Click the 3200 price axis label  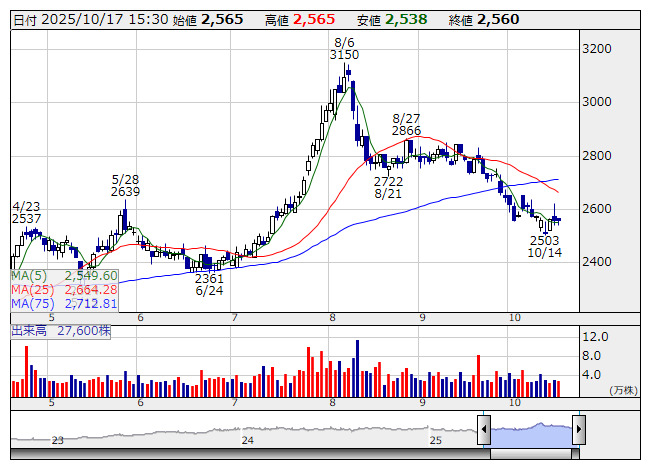597,49
